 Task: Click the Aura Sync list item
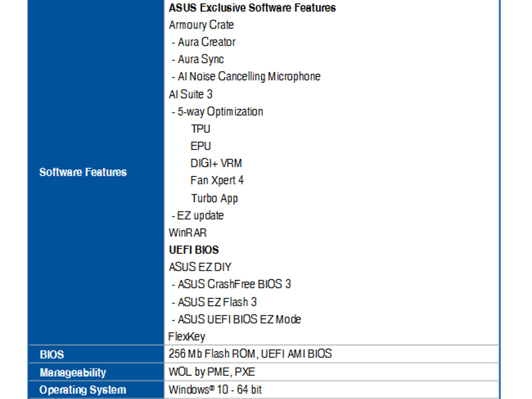[201, 59]
